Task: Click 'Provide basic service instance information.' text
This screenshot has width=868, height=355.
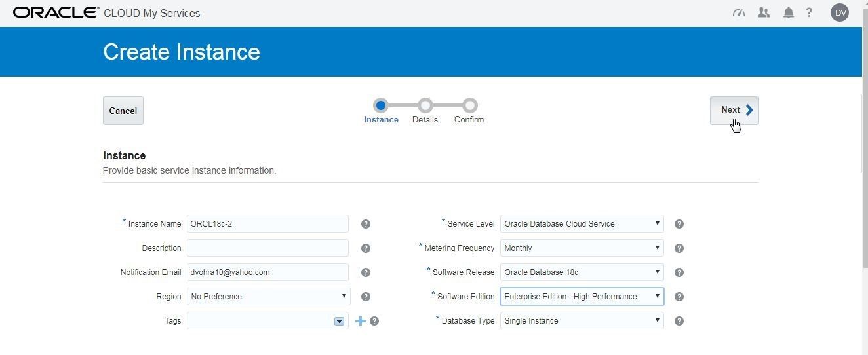Action: point(189,170)
